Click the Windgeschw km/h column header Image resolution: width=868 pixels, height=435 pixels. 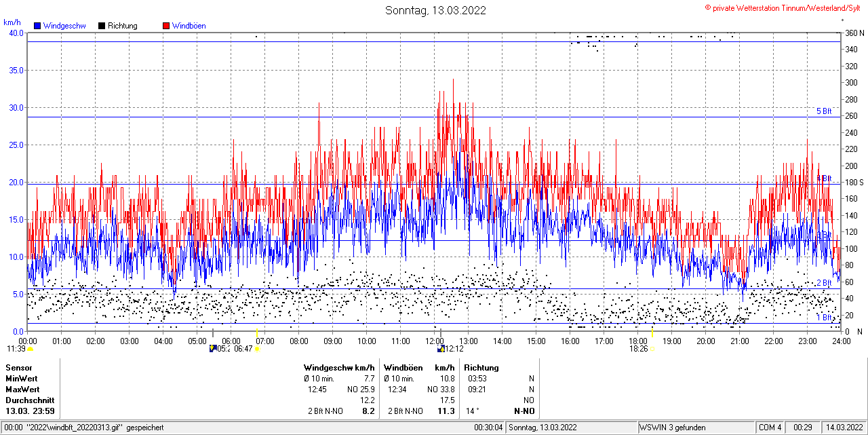[x=339, y=368]
